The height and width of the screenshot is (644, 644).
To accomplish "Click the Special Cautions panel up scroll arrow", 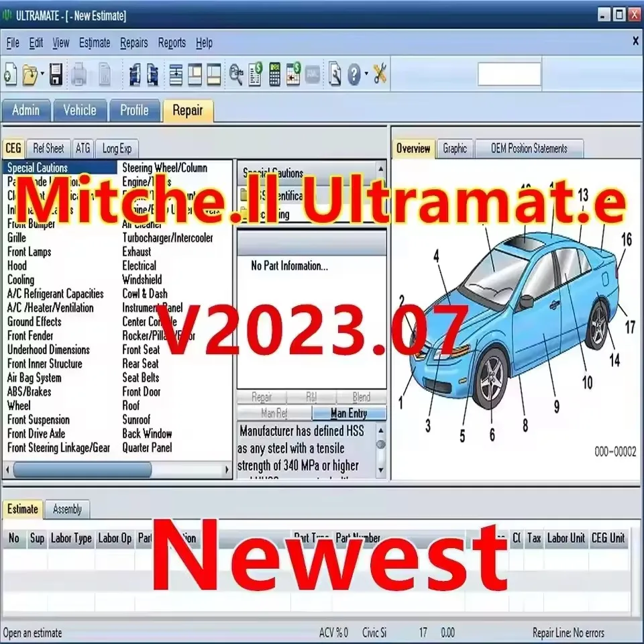I will pyautogui.click(x=381, y=168).
